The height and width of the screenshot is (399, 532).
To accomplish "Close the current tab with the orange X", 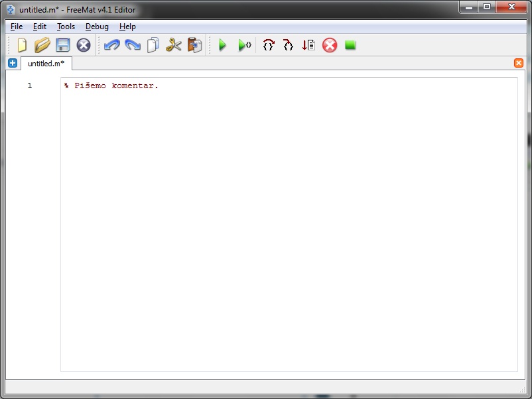I will click(519, 63).
